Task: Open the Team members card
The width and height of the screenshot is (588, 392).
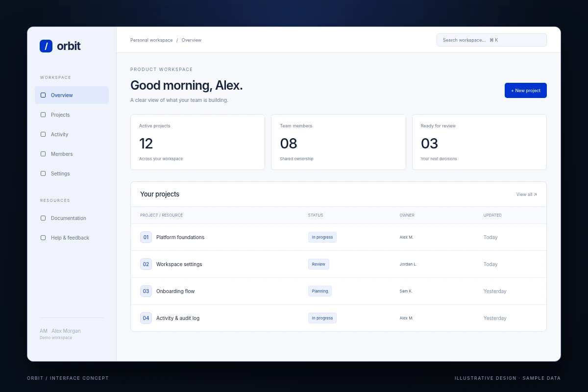Action: (x=339, y=142)
